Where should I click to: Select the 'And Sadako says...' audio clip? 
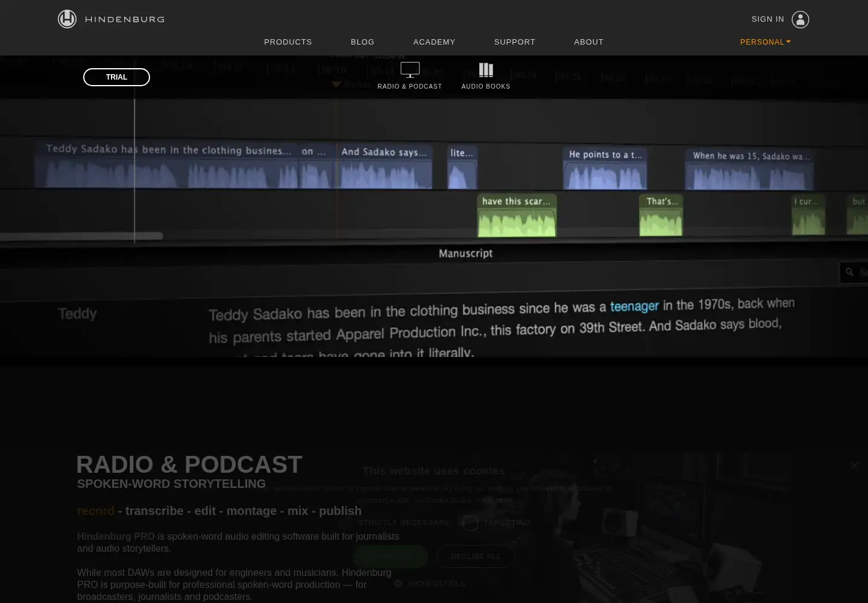tap(385, 166)
